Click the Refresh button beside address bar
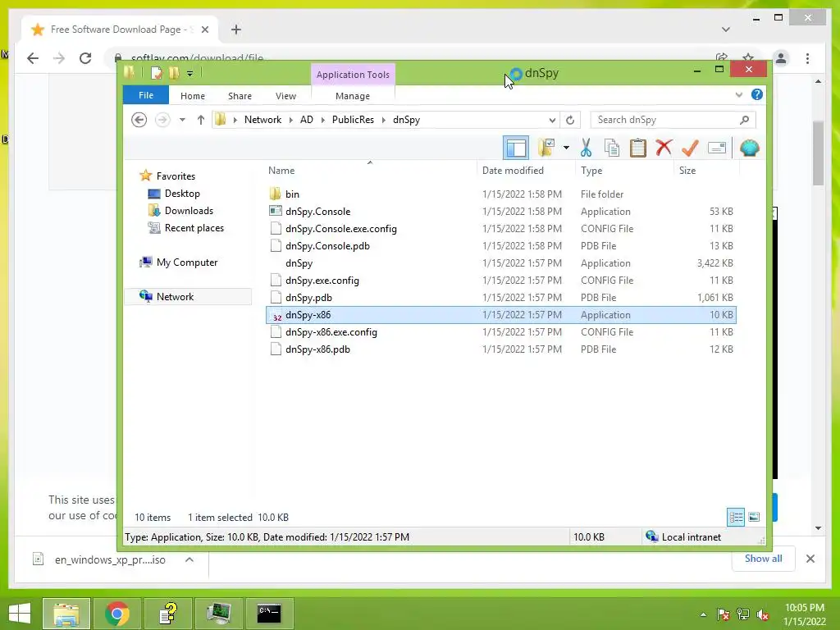 point(570,120)
